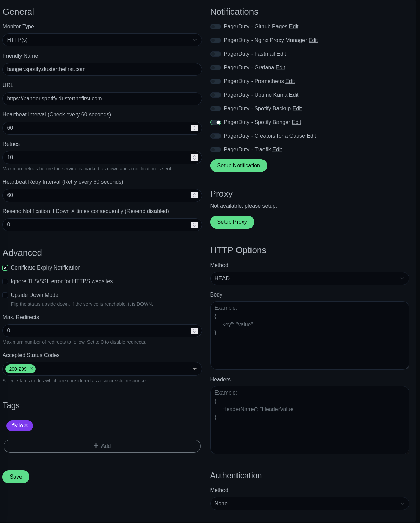Image resolution: width=420 pixels, height=523 pixels.
Task: Remove the 200-299 accepted status code chip
Action: (x=31, y=369)
